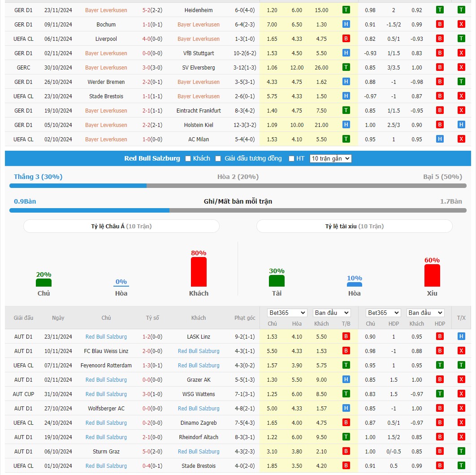Click blue H over/under badge in LASK Linz row
This screenshot has height=475, width=476.
[x=461, y=336]
